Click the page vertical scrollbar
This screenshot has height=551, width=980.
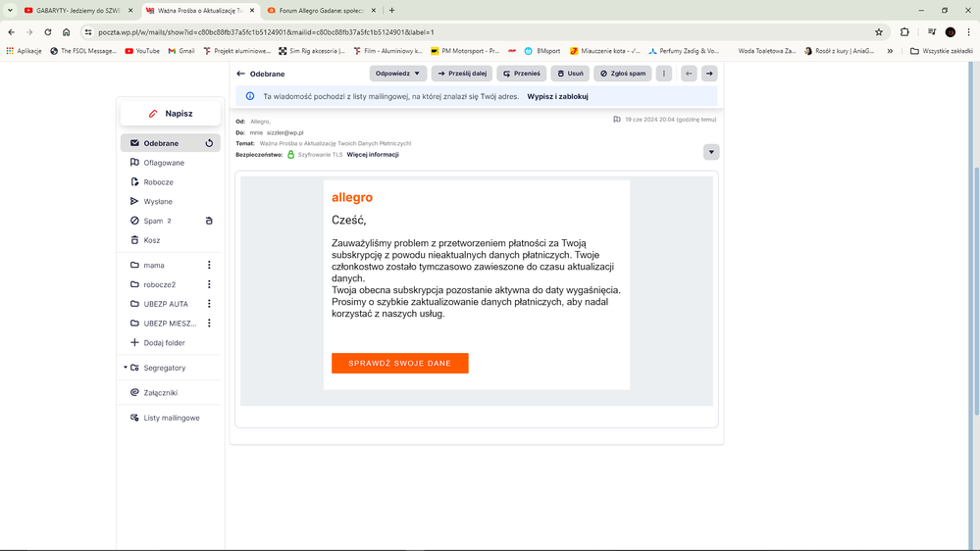coord(976,290)
